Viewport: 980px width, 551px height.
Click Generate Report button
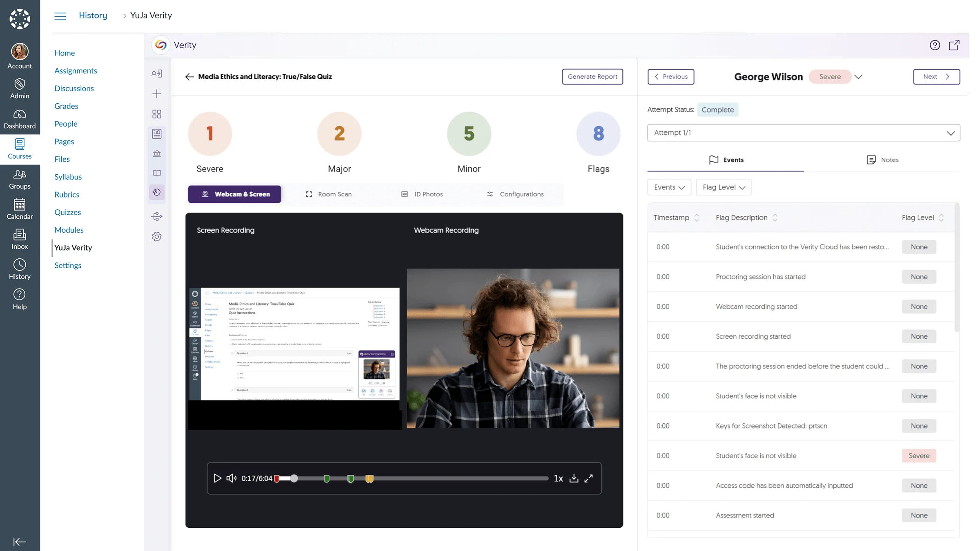coord(592,77)
